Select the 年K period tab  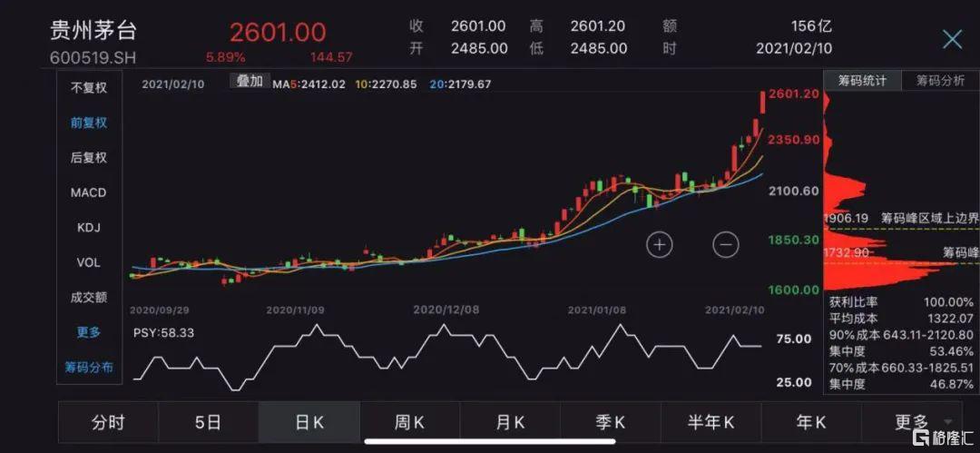point(811,422)
